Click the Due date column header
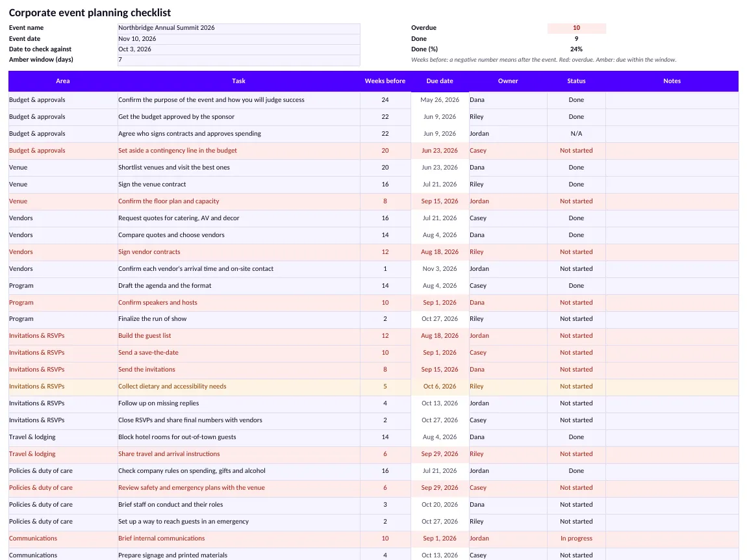This screenshot has width=747, height=560. tap(440, 81)
